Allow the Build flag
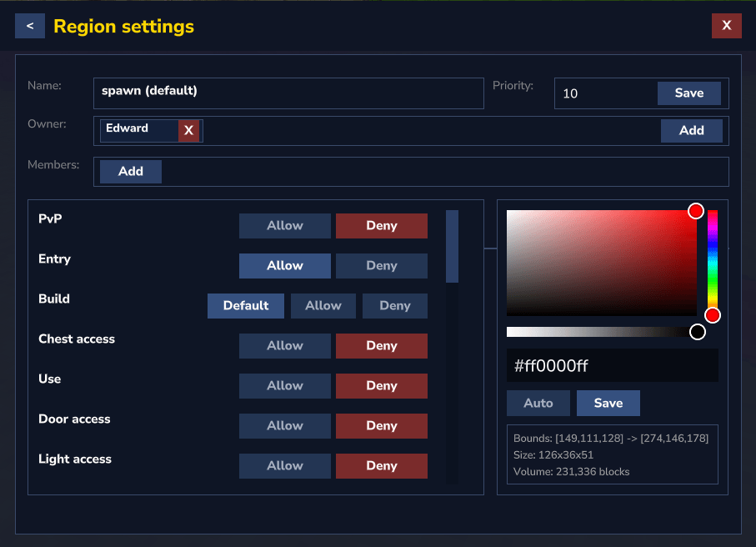 coord(323,306)
